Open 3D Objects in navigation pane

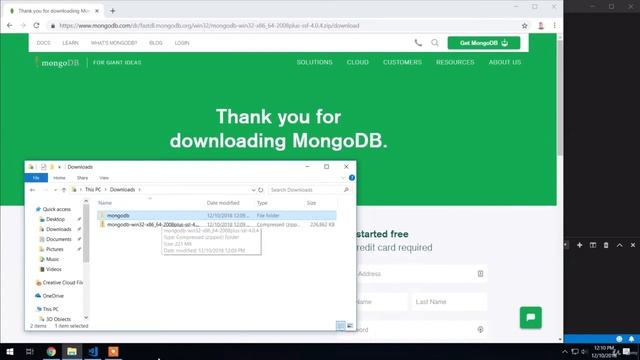tap(58, 319)
